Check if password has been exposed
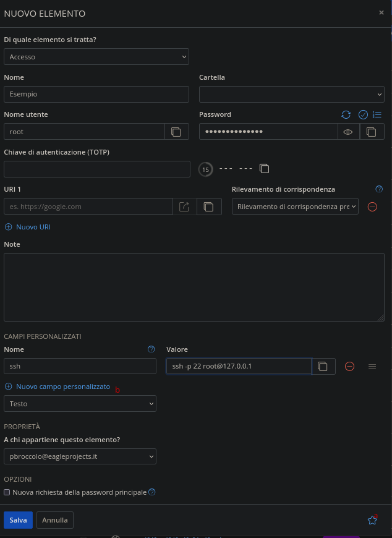This screenshot has height=538, width=392. (363, 114)
